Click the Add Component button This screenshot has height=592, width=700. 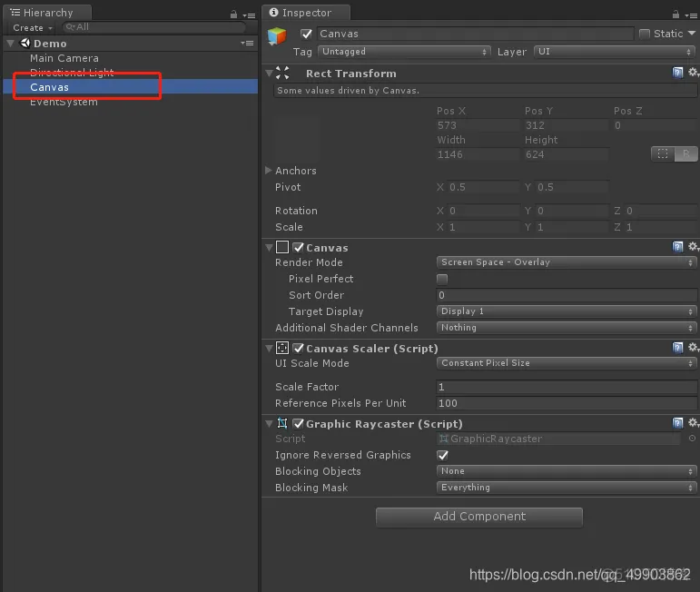(479, 517)
